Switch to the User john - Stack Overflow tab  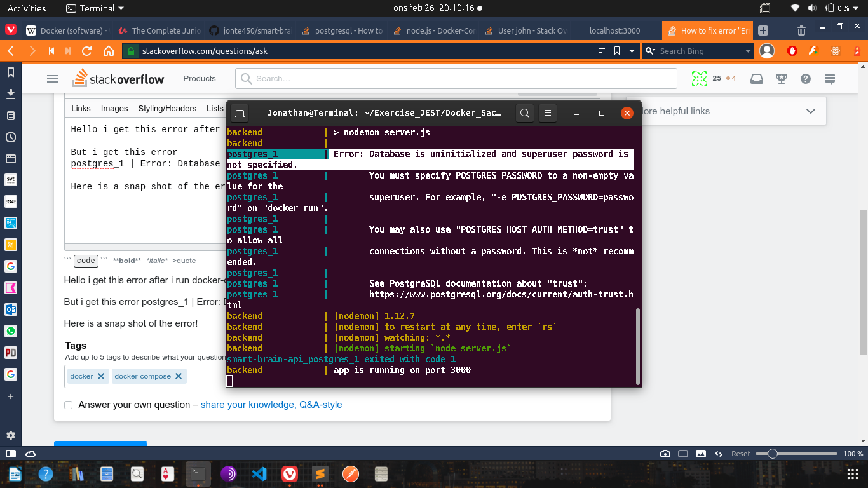click(524, 30)
